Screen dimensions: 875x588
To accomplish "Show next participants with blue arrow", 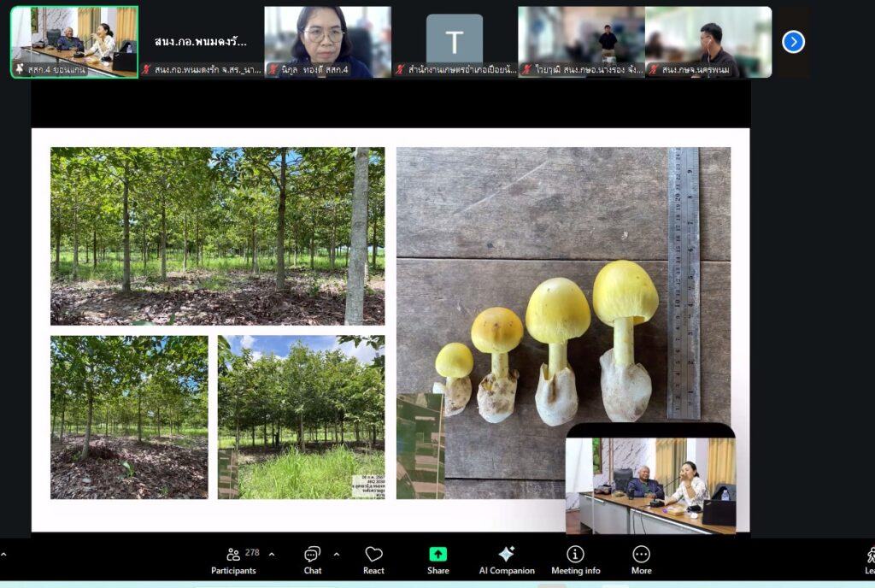I will pos(793,42).
